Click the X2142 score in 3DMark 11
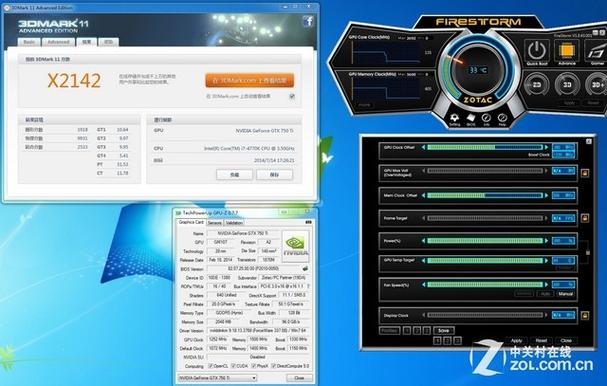The image size is (607, 386). 74,81
